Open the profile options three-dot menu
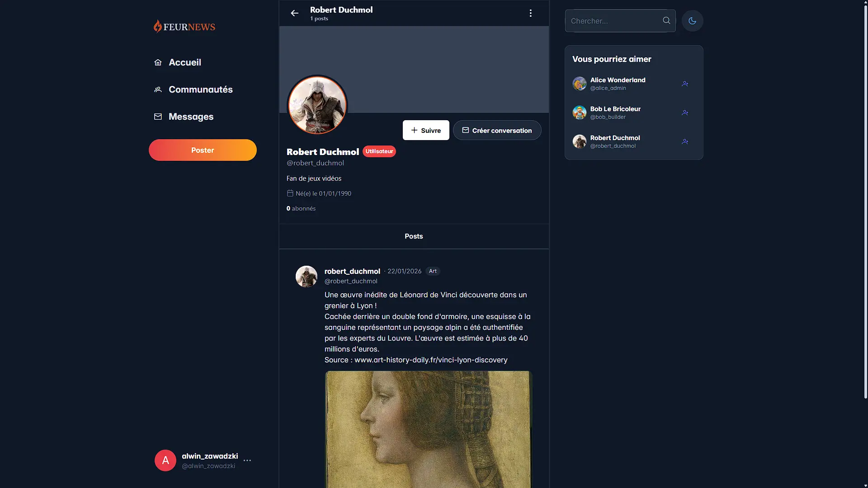The width and height of the screenshot is (868, 488). (x=530, y=13)
